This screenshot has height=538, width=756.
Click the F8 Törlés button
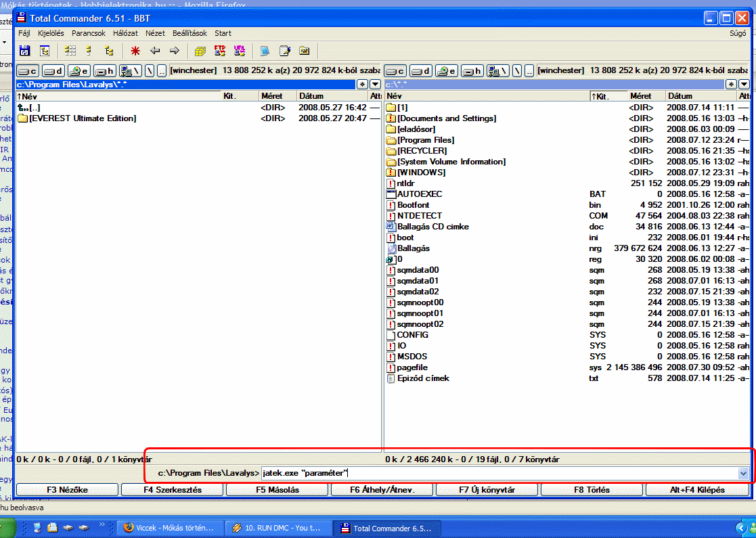[592, 490]
